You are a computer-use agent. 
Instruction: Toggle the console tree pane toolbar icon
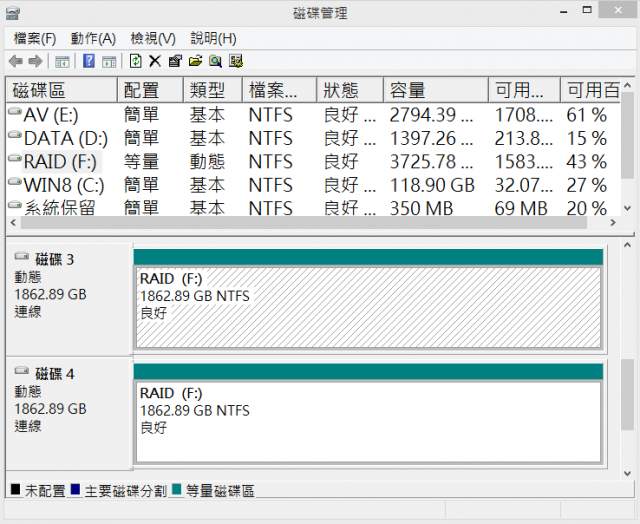click(62, 61)
